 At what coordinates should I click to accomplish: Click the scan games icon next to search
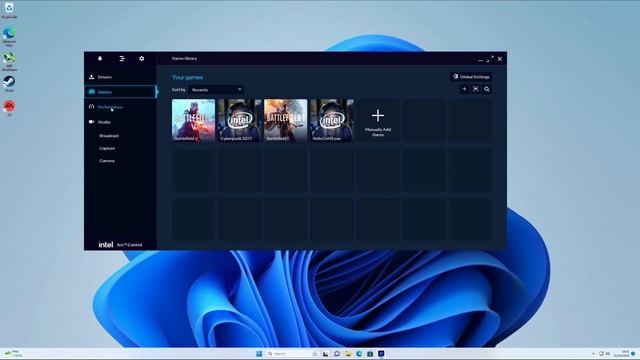point(476,89)
